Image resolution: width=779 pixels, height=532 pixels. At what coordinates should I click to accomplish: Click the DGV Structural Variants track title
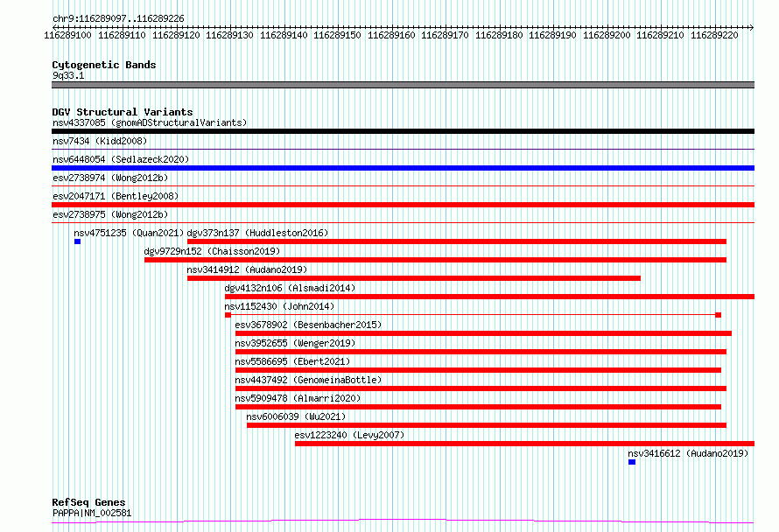point(123,112)
